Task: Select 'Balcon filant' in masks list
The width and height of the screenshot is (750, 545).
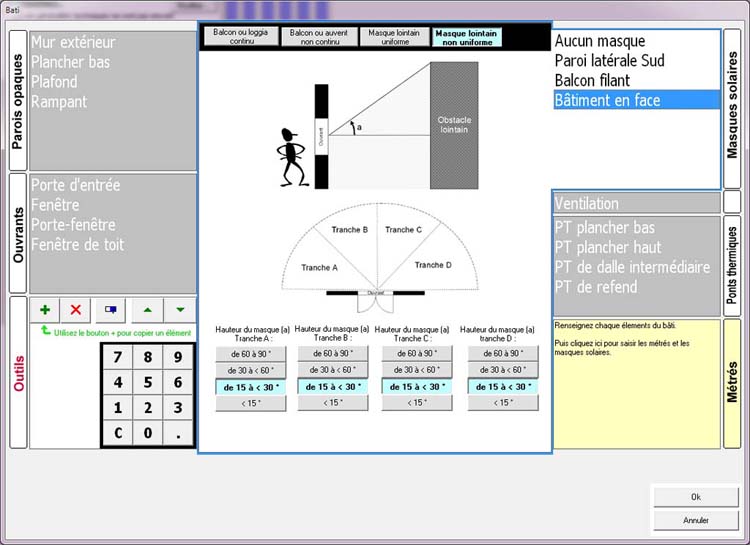Action: tap(600, 80)
